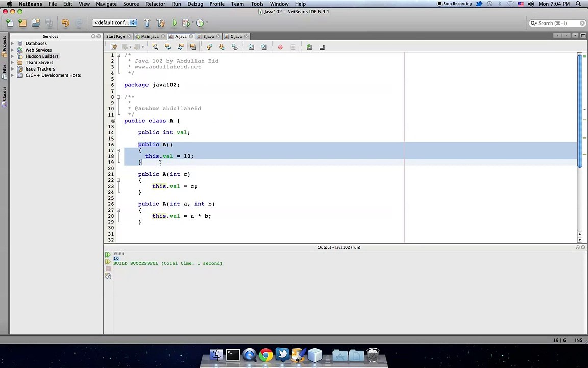
Task: Collapse code fold at line 27
Action: coord(118,210)
